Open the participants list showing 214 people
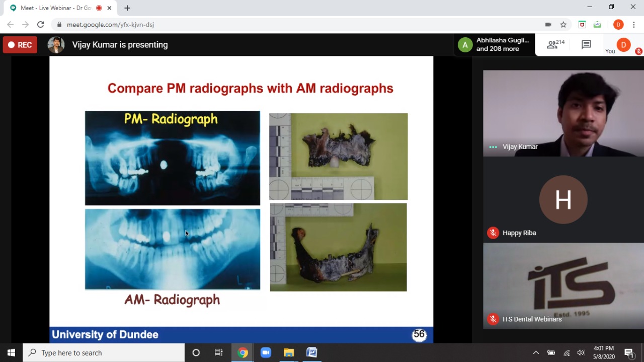Screen dimensions: 644x362 coord(555,45)
